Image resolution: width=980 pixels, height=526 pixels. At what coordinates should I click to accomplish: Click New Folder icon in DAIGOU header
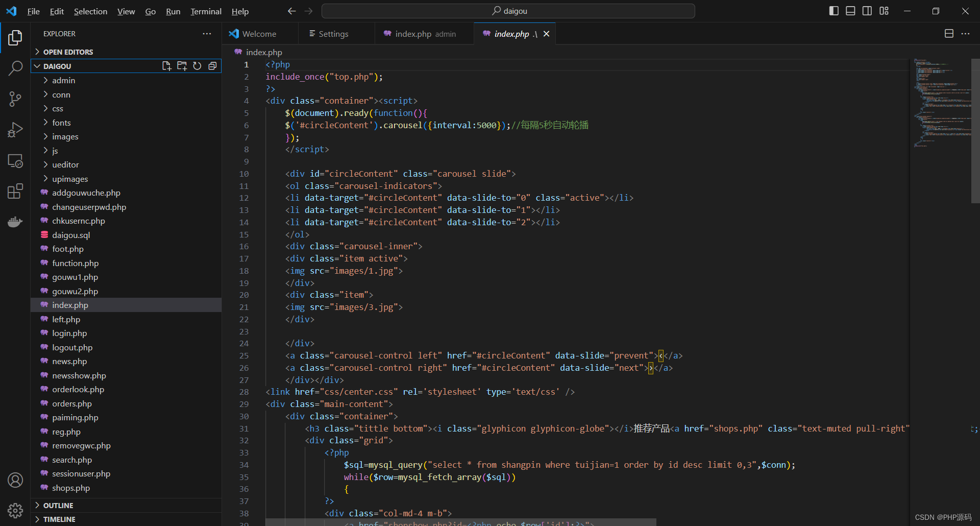click(x=182, y=66)
